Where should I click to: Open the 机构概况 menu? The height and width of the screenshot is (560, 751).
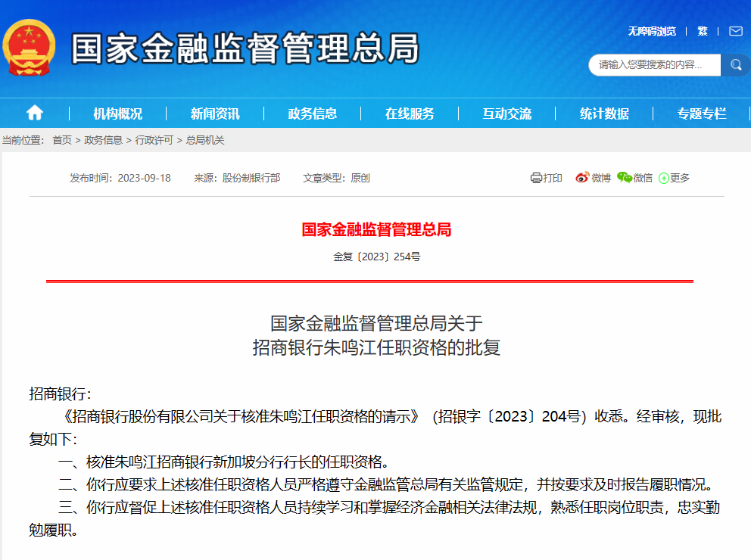tap(117, 114)
